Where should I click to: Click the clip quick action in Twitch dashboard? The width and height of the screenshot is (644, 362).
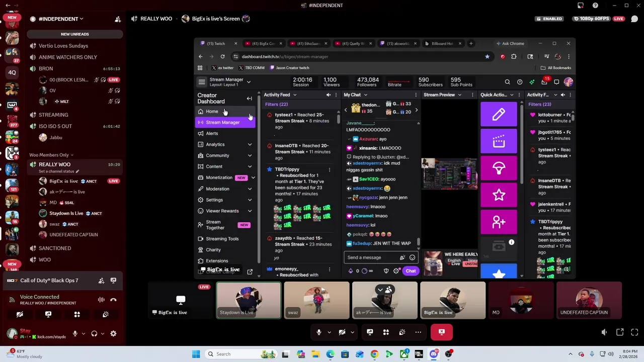499,141
